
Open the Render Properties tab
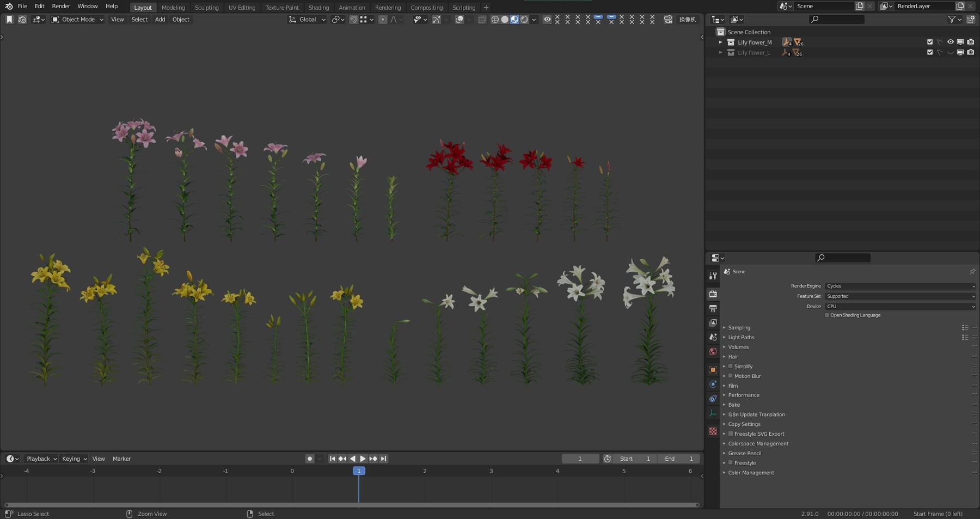713,294
